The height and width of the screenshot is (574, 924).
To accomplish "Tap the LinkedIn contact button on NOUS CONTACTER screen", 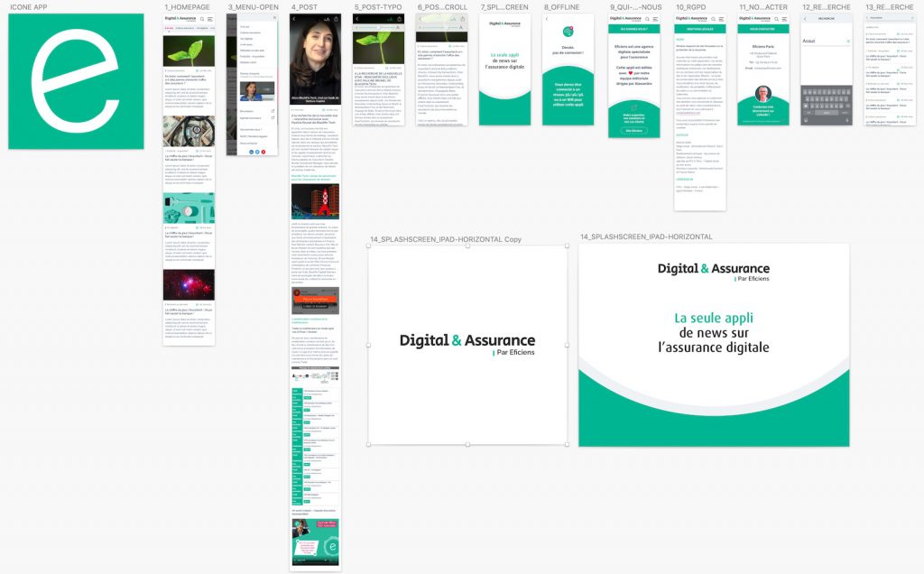I will coord(765,109).
